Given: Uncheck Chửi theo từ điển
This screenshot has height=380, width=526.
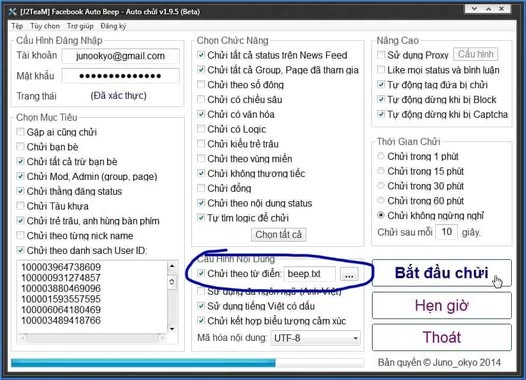Looking at the screenshot, I should coord(201,273).
